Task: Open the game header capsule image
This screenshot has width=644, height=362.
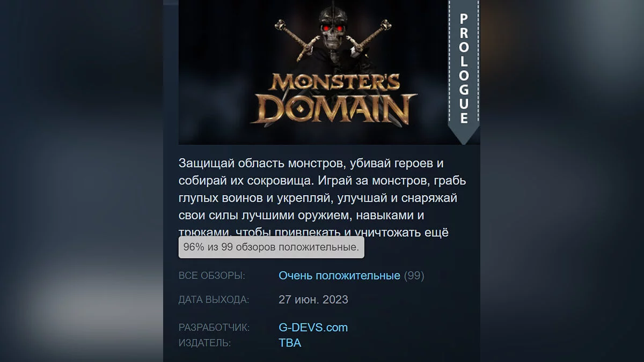Action: (x=329, y=72)
